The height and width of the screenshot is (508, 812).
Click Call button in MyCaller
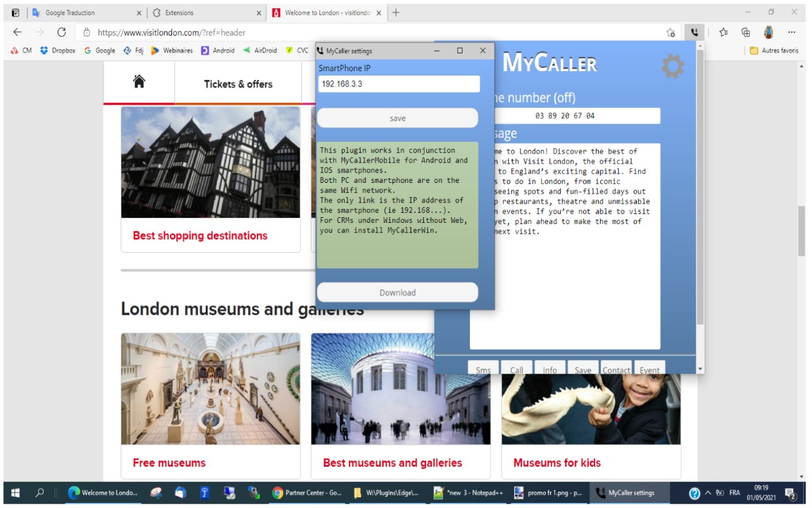click(x=516, y=368)
